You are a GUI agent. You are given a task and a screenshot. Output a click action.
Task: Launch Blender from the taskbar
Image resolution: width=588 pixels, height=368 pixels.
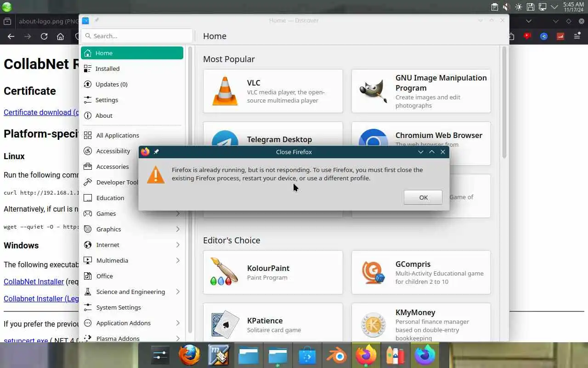click(x=337, y=356)
